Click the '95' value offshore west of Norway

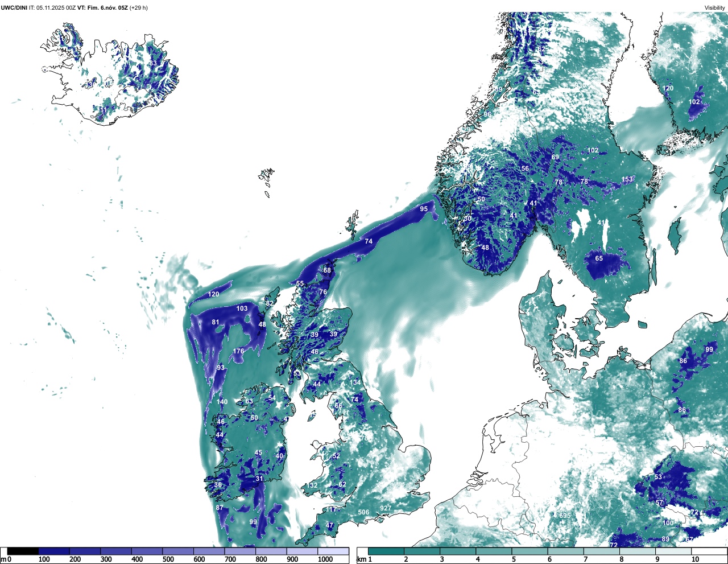(x=424, y=209)
